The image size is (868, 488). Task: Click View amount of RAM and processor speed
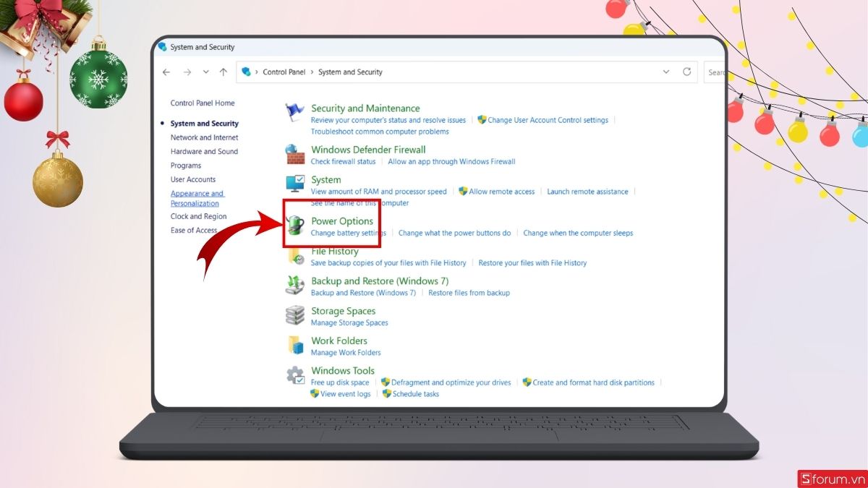(x=379, y=192)
